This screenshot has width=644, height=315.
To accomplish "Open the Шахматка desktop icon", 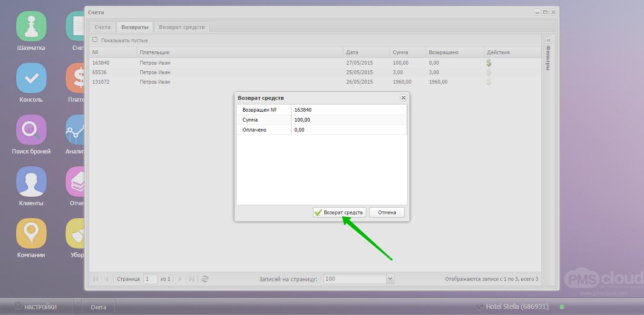I will pyautogui.click(x=31, y=26).
